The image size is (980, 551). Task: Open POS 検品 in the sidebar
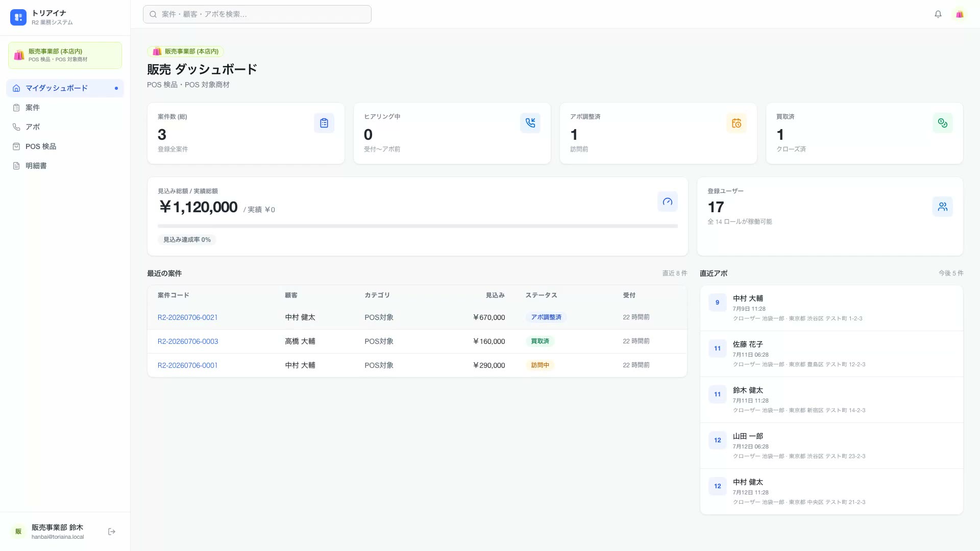pyautogui.click(x=65, y=146)
